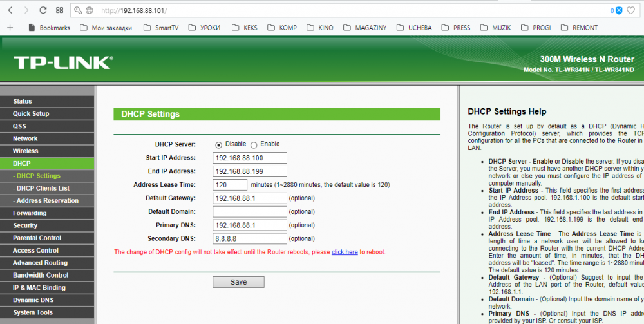Open the KOMP bookmark folder
The image size is (644, 324).
(282, 28)
